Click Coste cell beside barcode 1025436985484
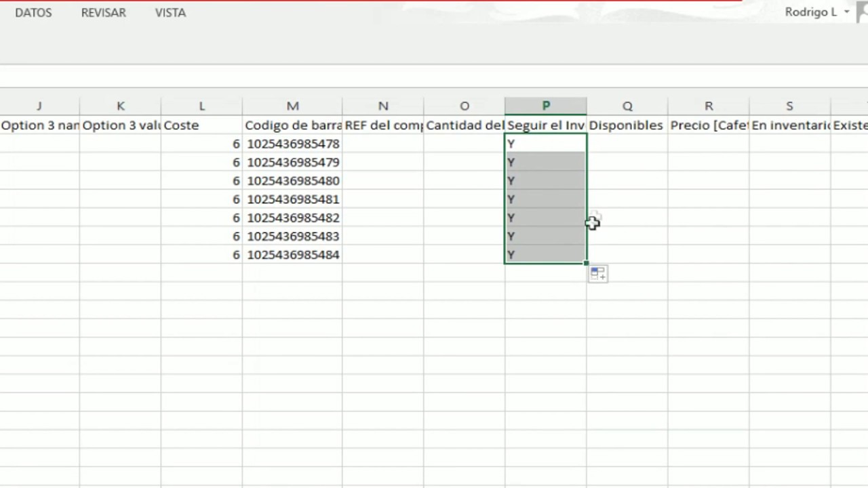The width and height of the screenshot is (868, 488). coord(201,255)
